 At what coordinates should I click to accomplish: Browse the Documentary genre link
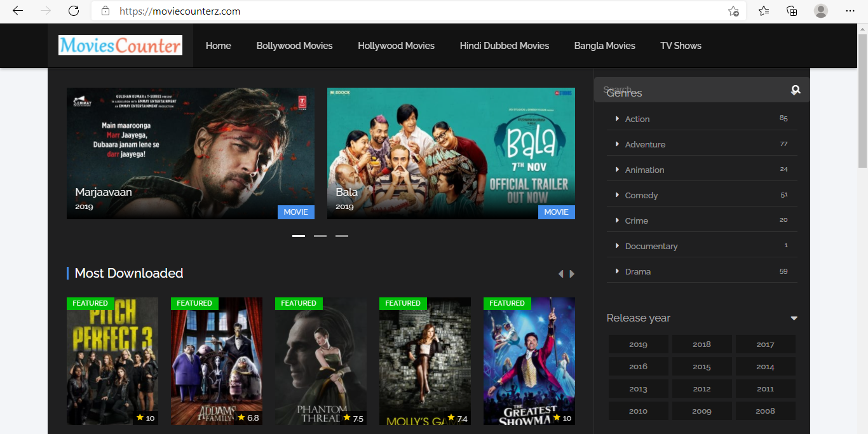tap(651, 246)
